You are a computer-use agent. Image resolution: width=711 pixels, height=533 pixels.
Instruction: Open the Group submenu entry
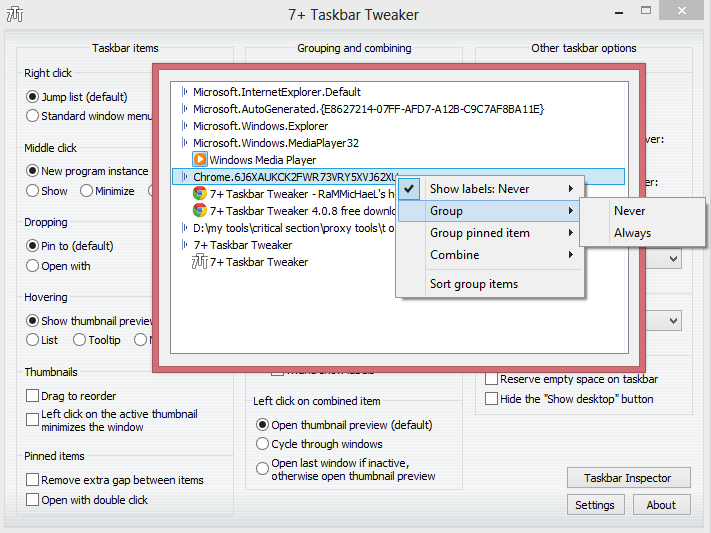coord(490,211)
